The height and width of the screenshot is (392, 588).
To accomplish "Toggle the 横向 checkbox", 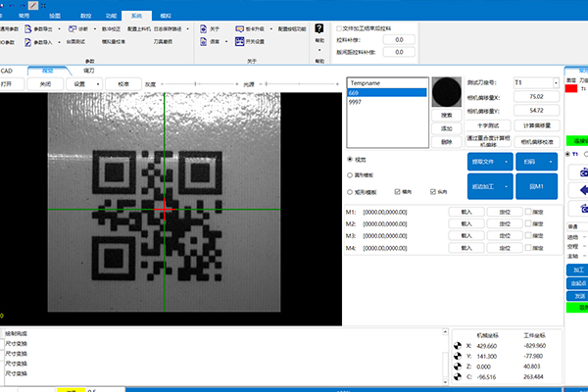I will click(397, 192).
